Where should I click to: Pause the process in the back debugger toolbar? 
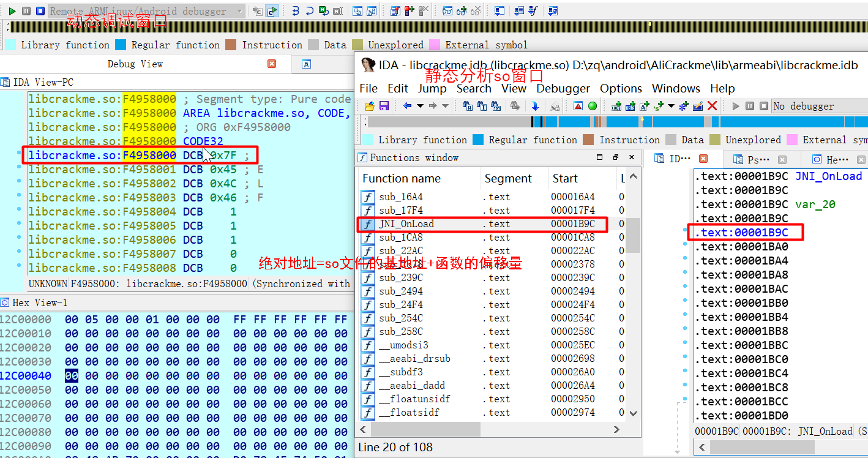pos(26,11)
